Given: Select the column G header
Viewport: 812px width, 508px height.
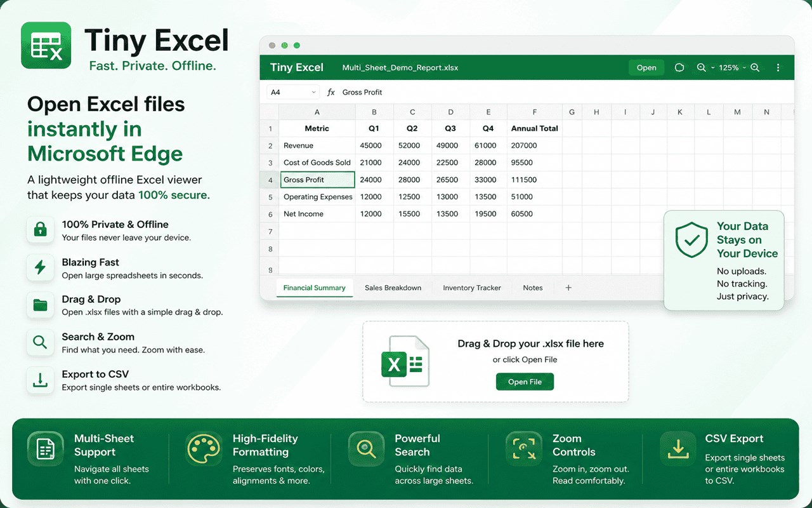Looking at the screenshot, I should coord(572,112).
